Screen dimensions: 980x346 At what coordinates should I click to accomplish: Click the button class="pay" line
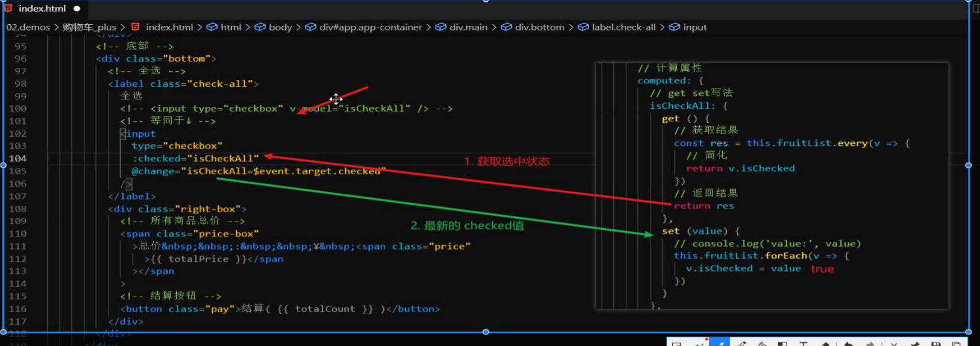[280, 309]
